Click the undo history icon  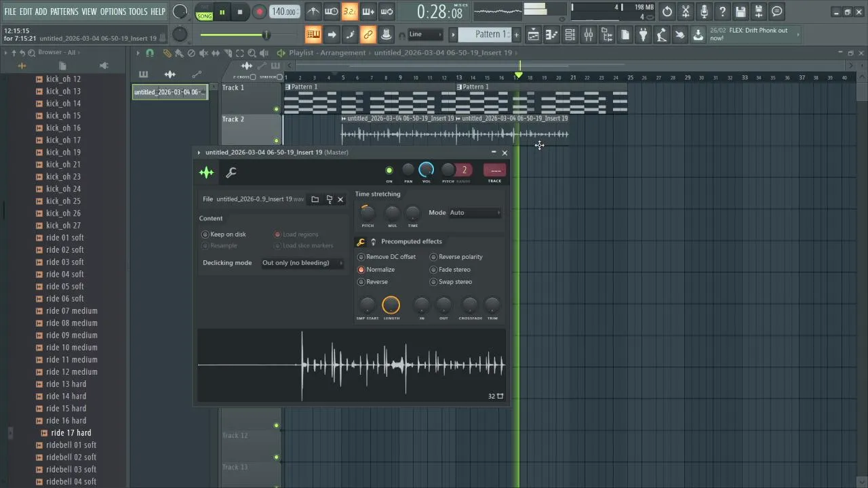tap(667, 12)
